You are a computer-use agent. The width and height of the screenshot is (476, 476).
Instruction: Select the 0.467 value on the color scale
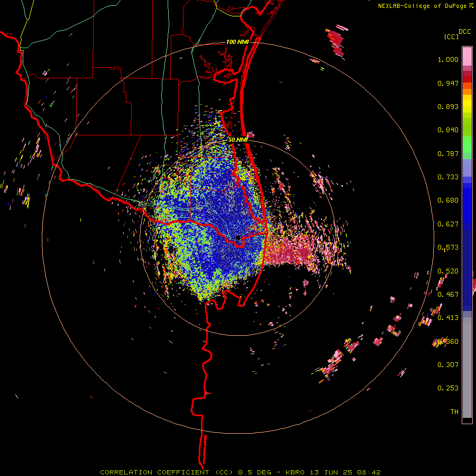click(448, 295)
